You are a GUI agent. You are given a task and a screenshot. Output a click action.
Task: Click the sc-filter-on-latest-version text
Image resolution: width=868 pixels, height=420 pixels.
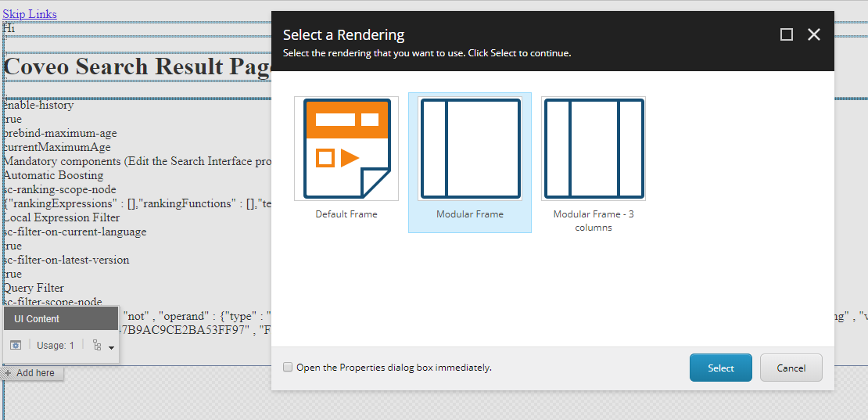tap(66, 260)
